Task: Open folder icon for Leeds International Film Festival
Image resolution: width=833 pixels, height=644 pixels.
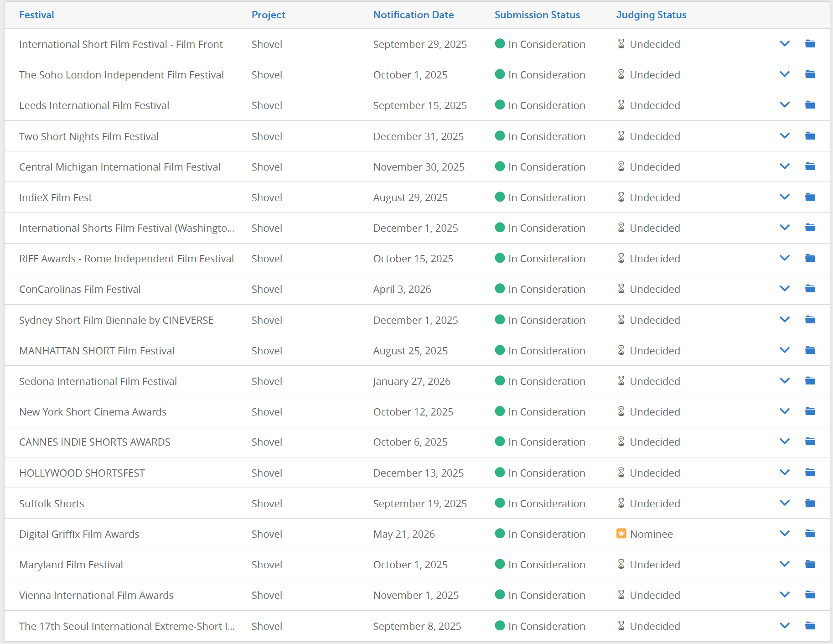Action: pos(810,105)
